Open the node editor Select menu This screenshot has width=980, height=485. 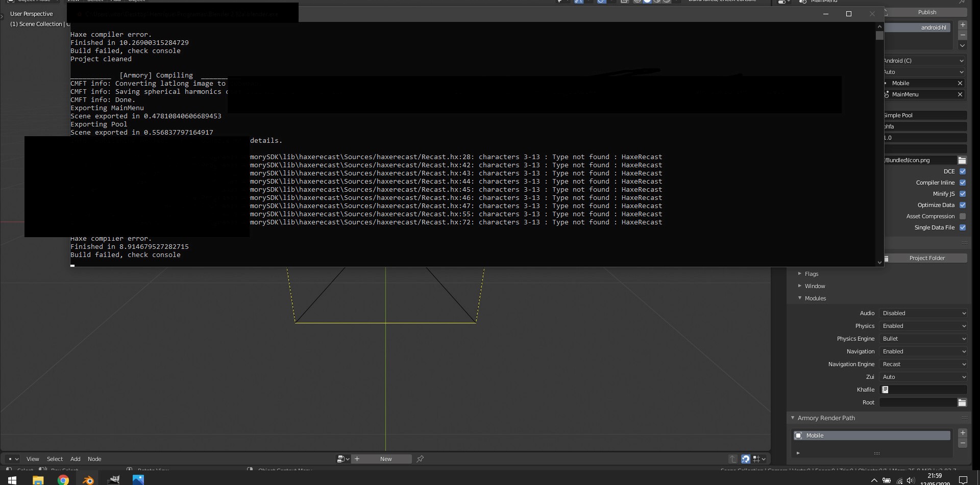click(x=55, y=459)
